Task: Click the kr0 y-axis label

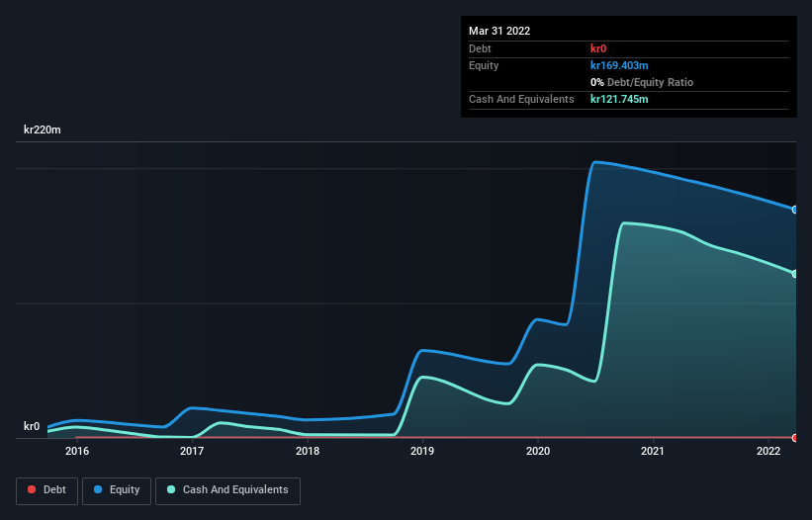Action: (x=32, y=426)
